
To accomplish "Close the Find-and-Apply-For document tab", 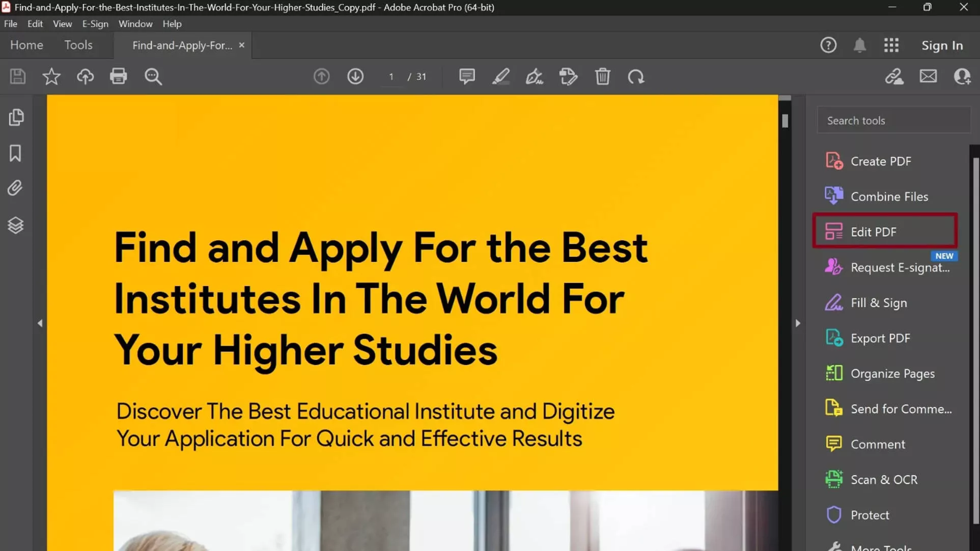I will point(242,45).
